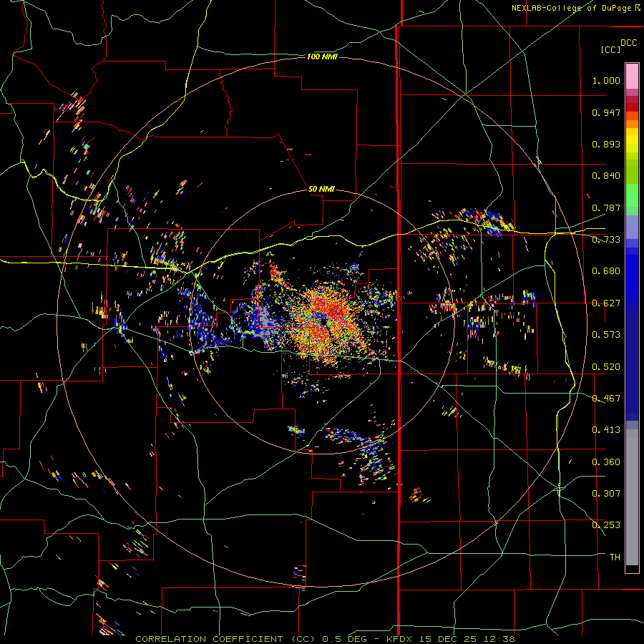The width and height of the screenshot is (644, 644).
Task: Select the 0.840 scale value
Action: (606, 176)
